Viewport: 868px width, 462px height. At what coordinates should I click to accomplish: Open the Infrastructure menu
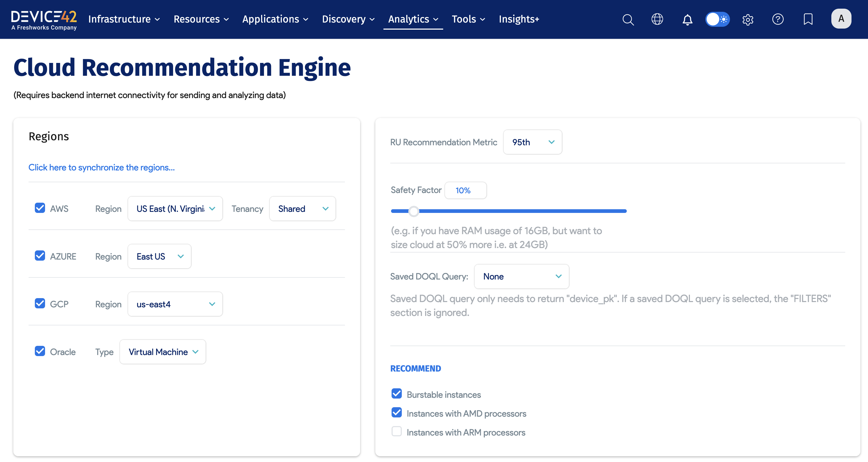pyautogui.click(x=124, y=19)
